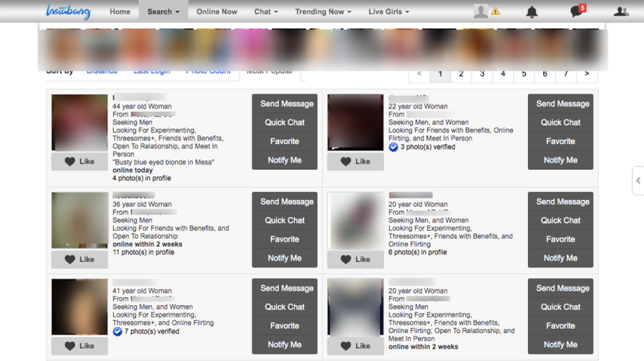Click Notify Me for 41 year old woman
Viewport: 644px width, 361px height.
(285, 345)
